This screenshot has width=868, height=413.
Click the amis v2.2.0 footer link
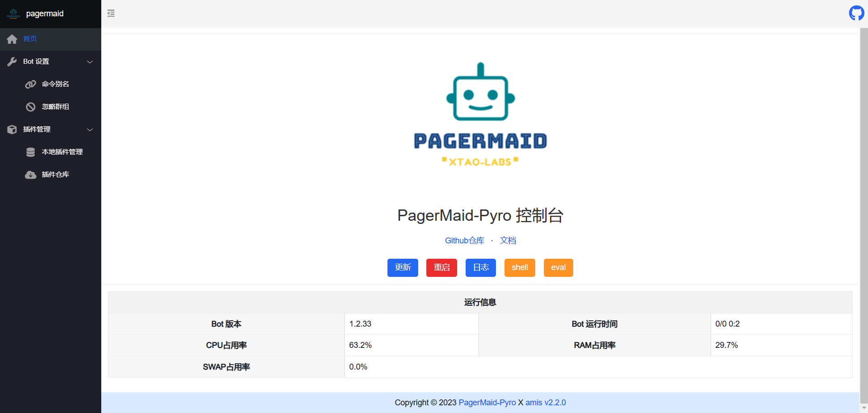[x=545, y=403]
